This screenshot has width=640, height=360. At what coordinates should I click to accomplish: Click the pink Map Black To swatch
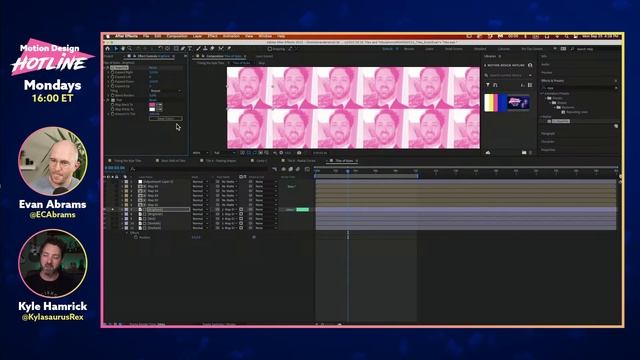pos(152,104)
